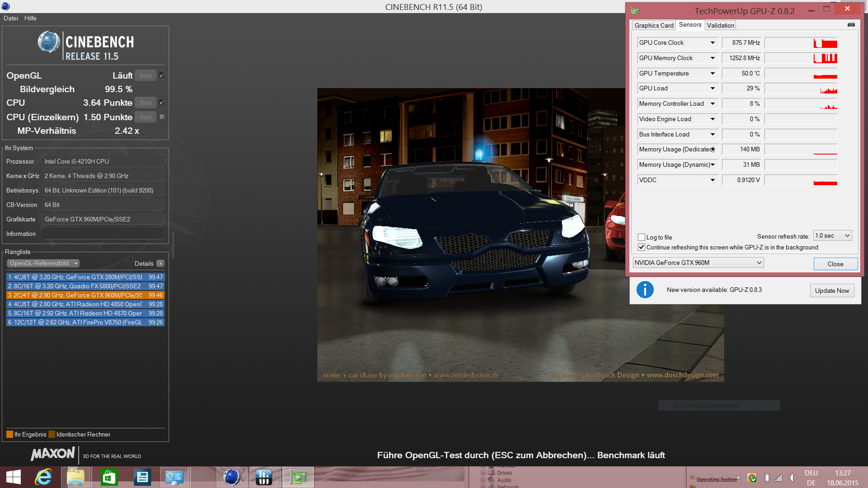Uncheck Continue refreshing in background
868x488 pixels.
tap(641, 247)
